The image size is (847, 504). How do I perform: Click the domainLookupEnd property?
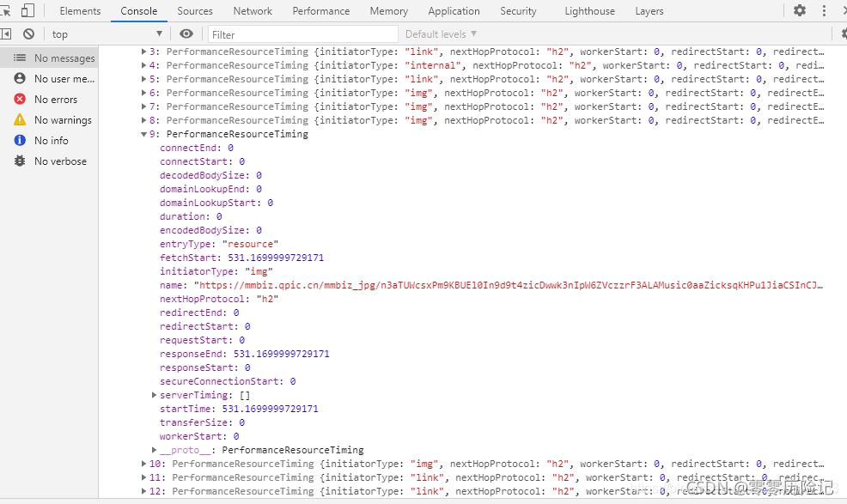pos(202,189)
